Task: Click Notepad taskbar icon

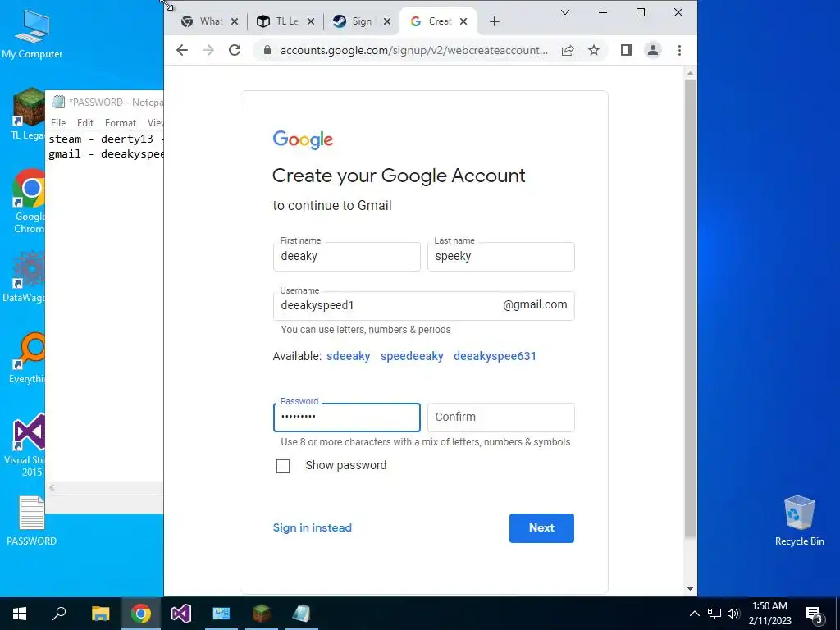Action: (302, 614)
